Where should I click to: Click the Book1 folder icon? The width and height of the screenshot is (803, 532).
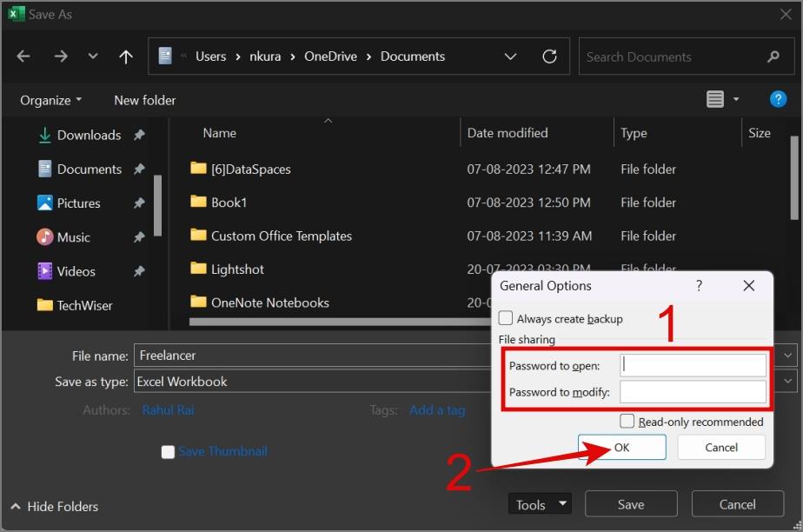tap(198, 201)
